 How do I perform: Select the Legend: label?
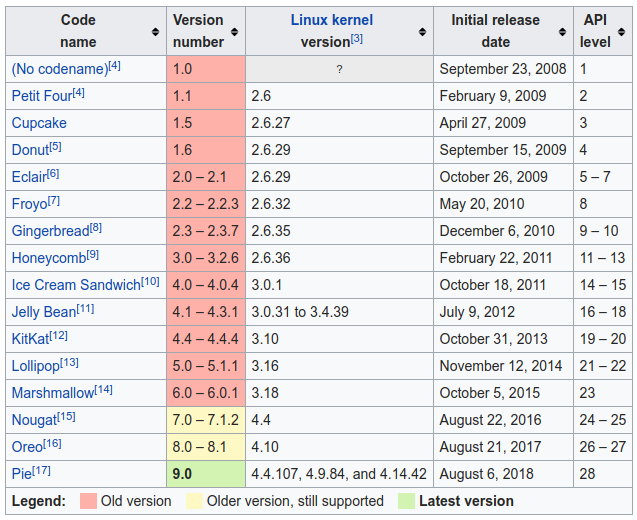coord(39,501)
